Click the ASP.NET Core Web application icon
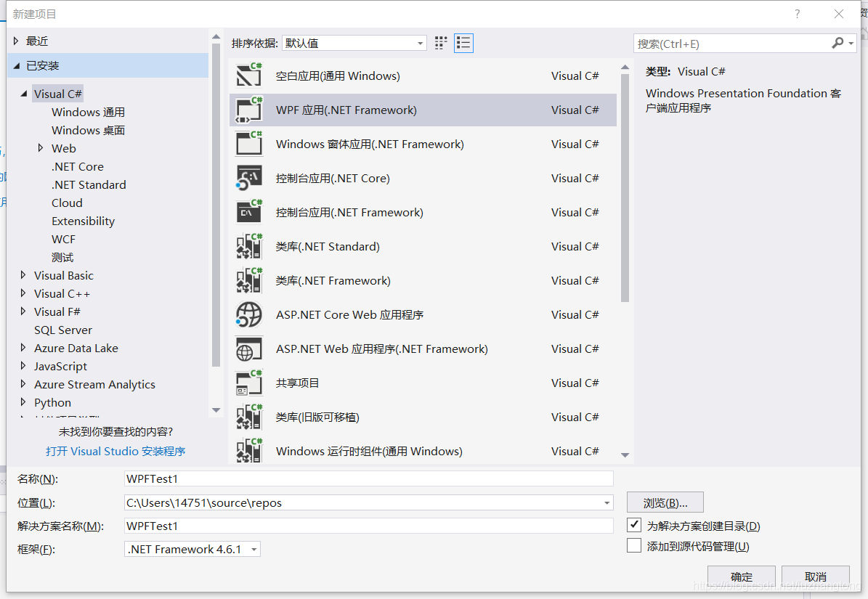 pos(248,314)
